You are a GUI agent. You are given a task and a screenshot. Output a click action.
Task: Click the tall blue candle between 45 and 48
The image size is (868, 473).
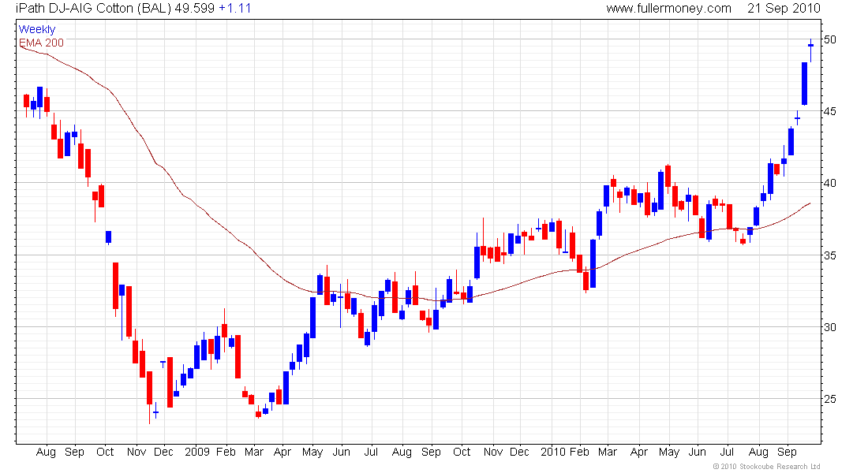804,84
